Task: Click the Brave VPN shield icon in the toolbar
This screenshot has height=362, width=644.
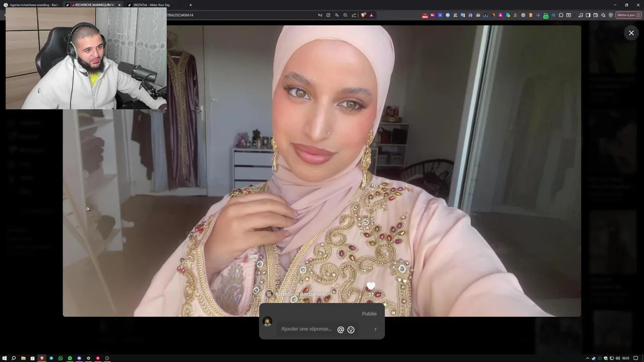Action: pos(611,15)
